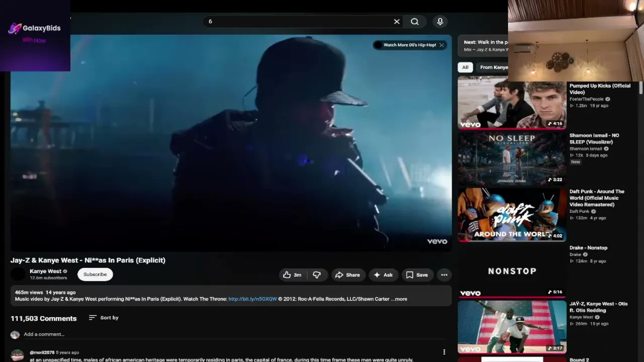Click the JAŸ-Z, Kanye West - Otis title
The width and height of the screenshot is (644, 362).
[x=599, y=307]
